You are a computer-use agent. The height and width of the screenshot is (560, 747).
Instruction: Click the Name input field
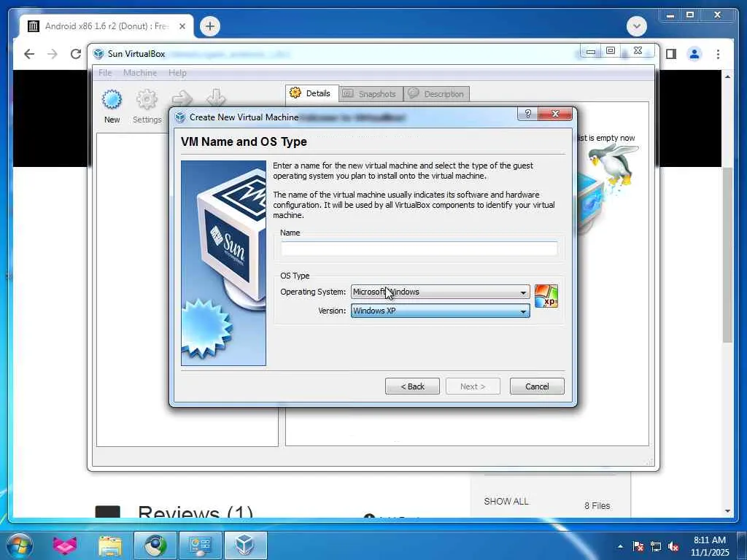[419, 249]
